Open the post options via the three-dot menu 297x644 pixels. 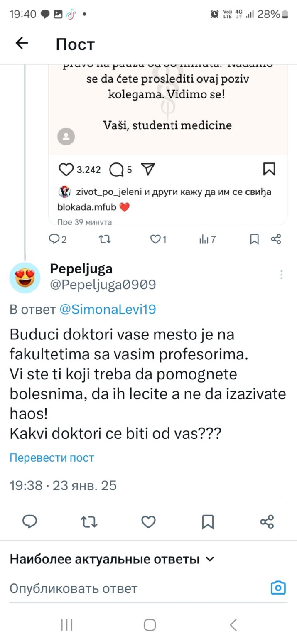tap(281, 274)
